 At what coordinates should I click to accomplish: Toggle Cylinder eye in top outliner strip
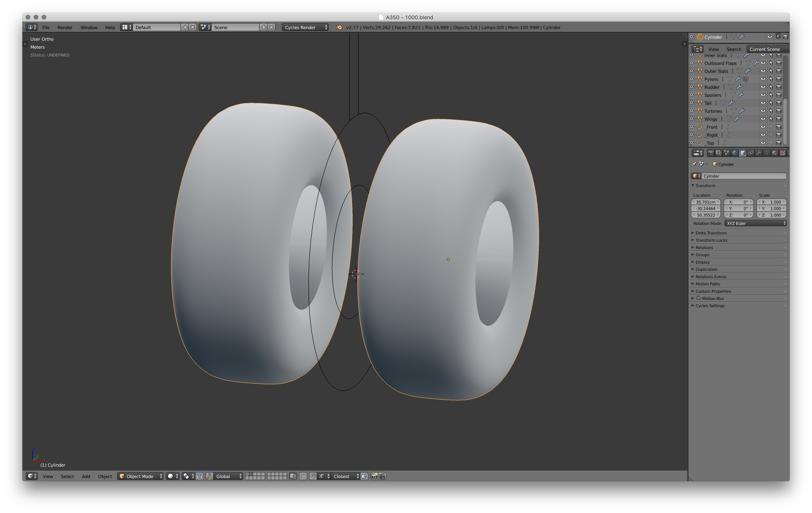[769, 37]
